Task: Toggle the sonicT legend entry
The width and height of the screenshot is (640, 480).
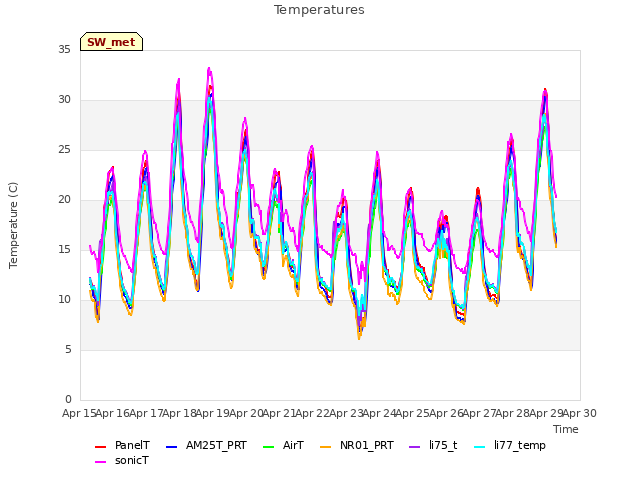Action: [122, 460]
